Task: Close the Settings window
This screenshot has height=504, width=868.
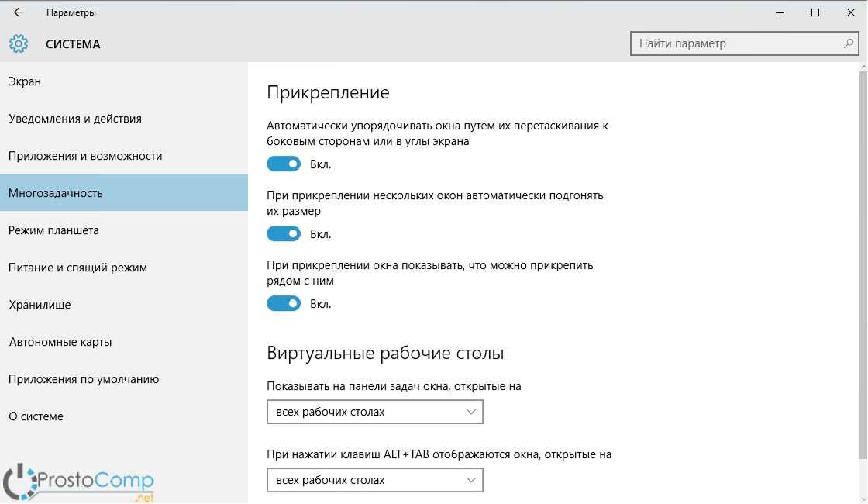Action: pos(850,12)
